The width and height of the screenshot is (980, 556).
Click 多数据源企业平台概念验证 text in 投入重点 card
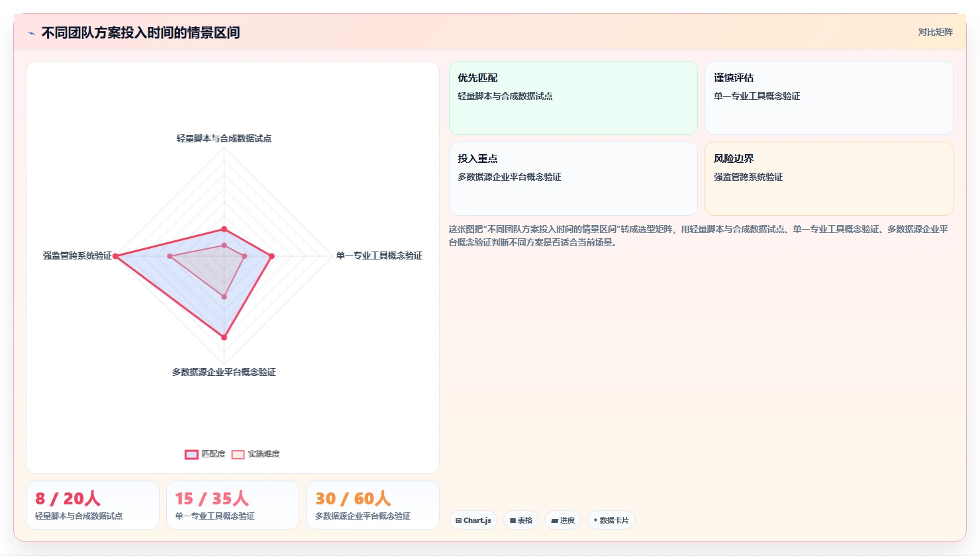point(509,177)
